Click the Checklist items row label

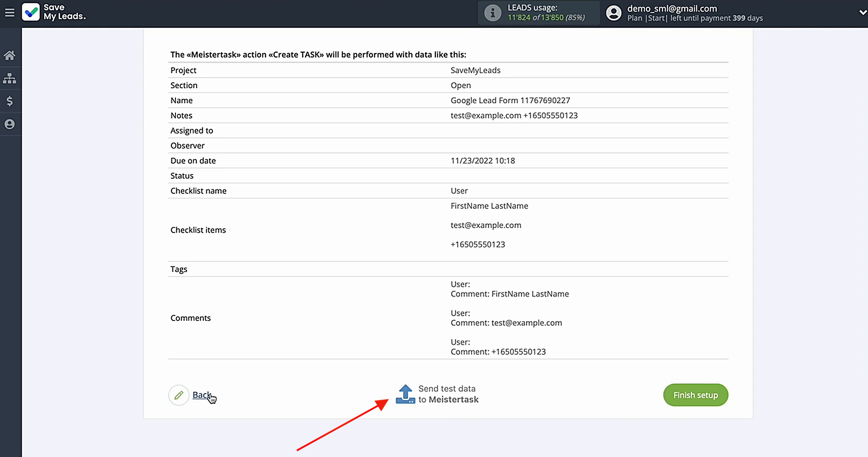[x=198, y=230]
